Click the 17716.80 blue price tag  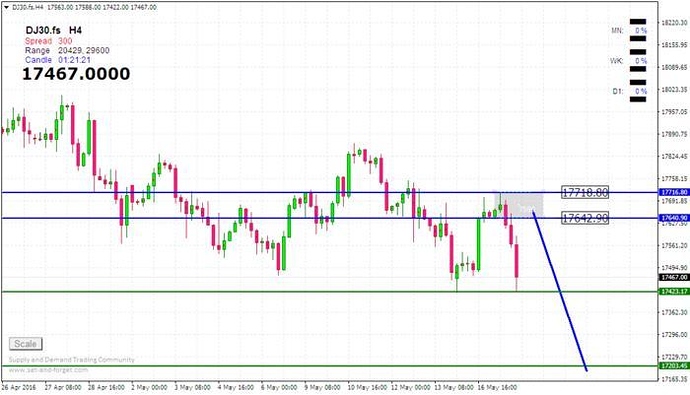coord(674,192)
